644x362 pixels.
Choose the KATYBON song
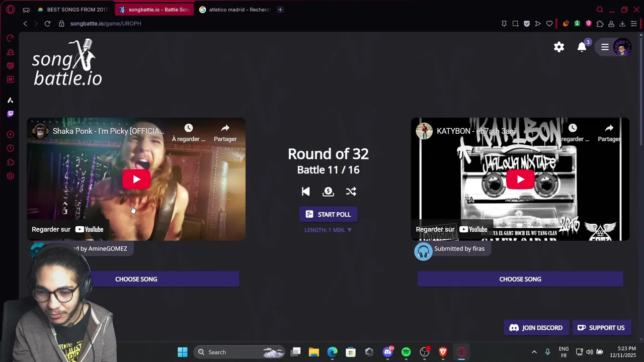[x=520, y=279]
